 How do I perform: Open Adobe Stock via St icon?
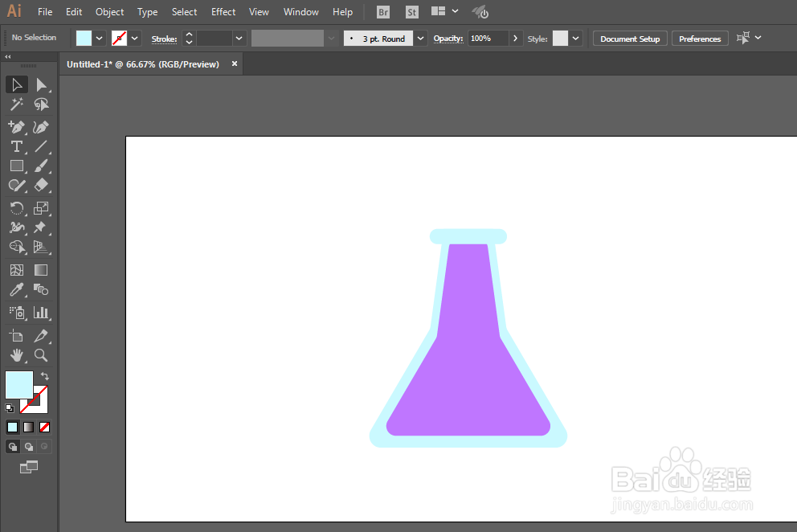coord(411,12)
